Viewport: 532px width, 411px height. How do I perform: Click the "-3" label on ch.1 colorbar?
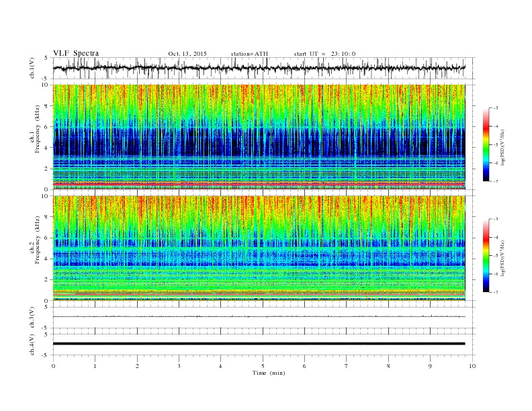[x=496, y=108]
